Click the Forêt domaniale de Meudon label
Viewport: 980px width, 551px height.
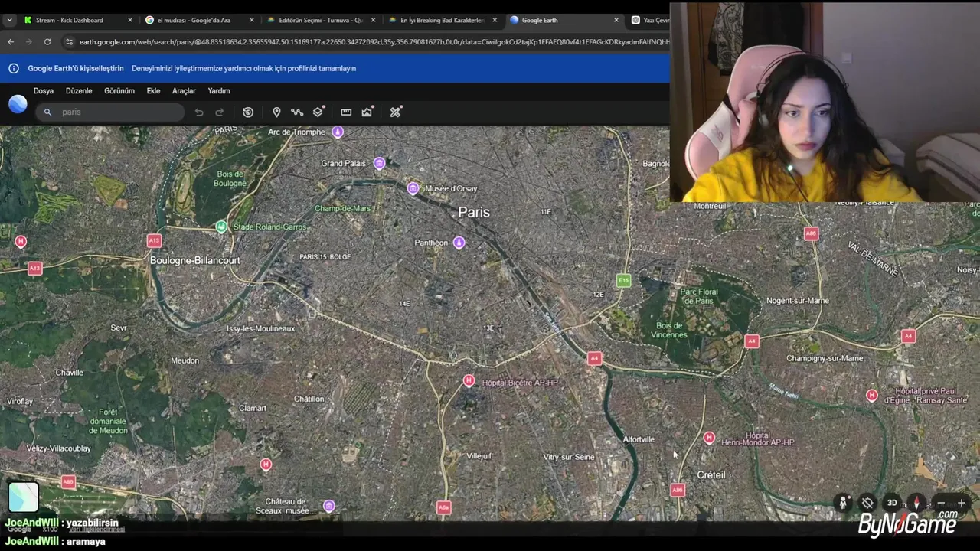pyautogui.click(x=108, y=421)
